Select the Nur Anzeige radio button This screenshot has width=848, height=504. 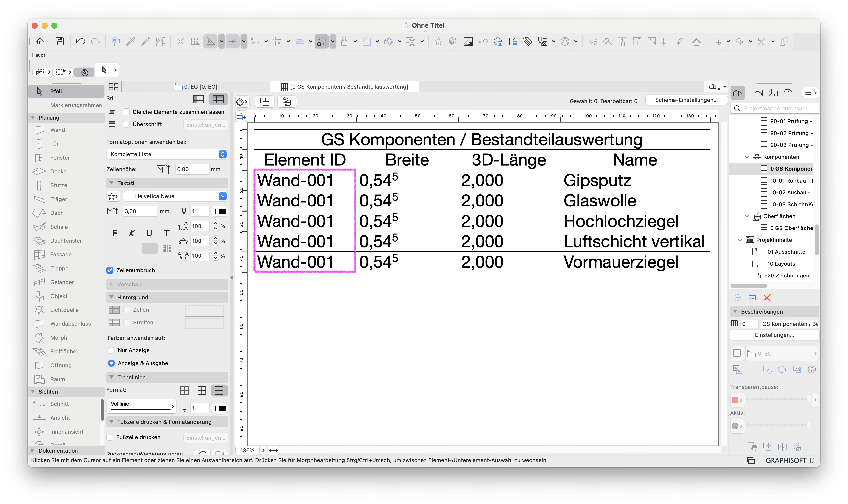(x=111, y=350)
